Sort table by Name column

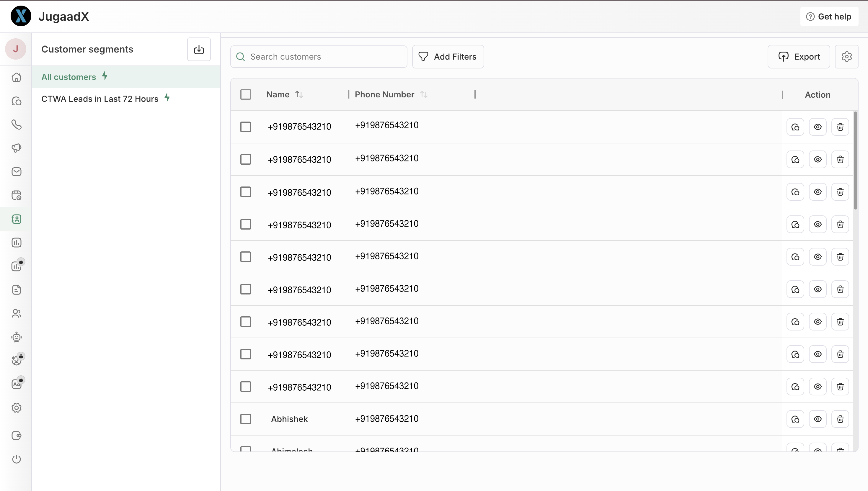[299, 94]
